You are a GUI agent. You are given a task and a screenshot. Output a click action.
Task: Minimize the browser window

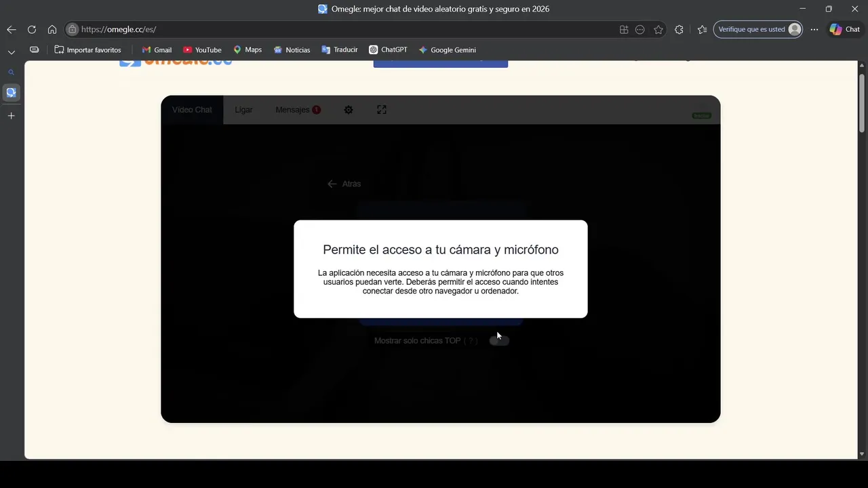(803, 9)
